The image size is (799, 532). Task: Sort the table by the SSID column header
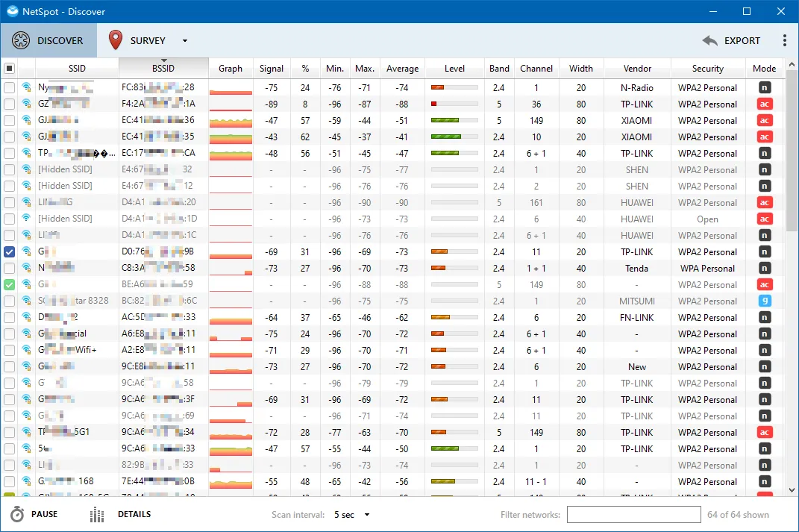(77, 69)
